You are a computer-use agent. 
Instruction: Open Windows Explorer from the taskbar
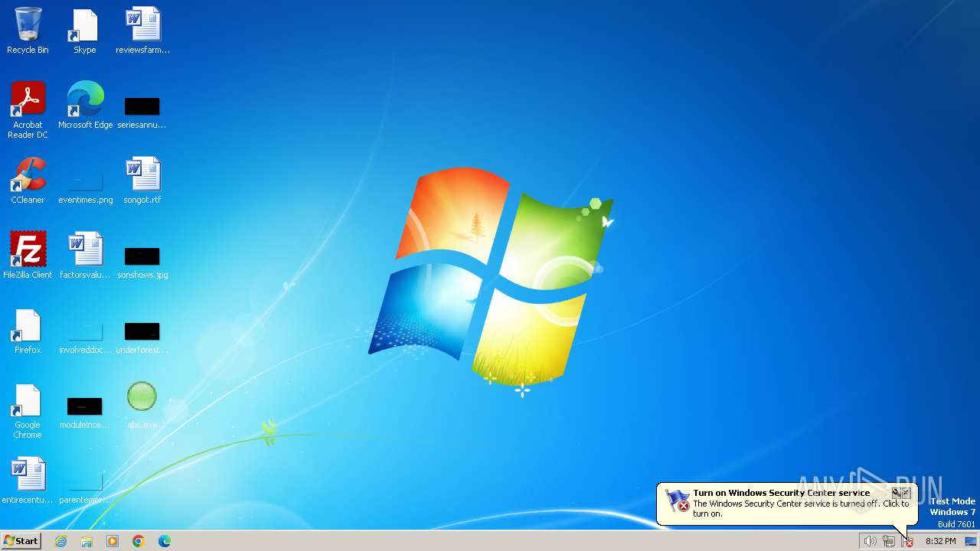point(87,541)
